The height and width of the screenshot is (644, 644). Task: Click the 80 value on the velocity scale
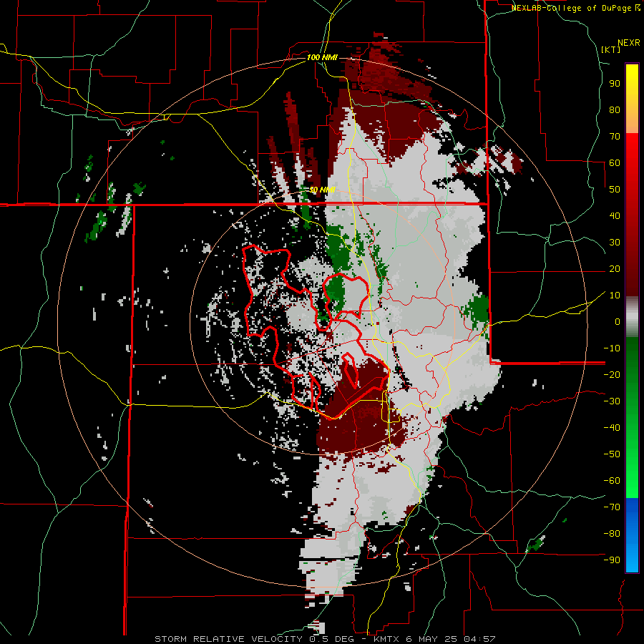coord(615,109)
